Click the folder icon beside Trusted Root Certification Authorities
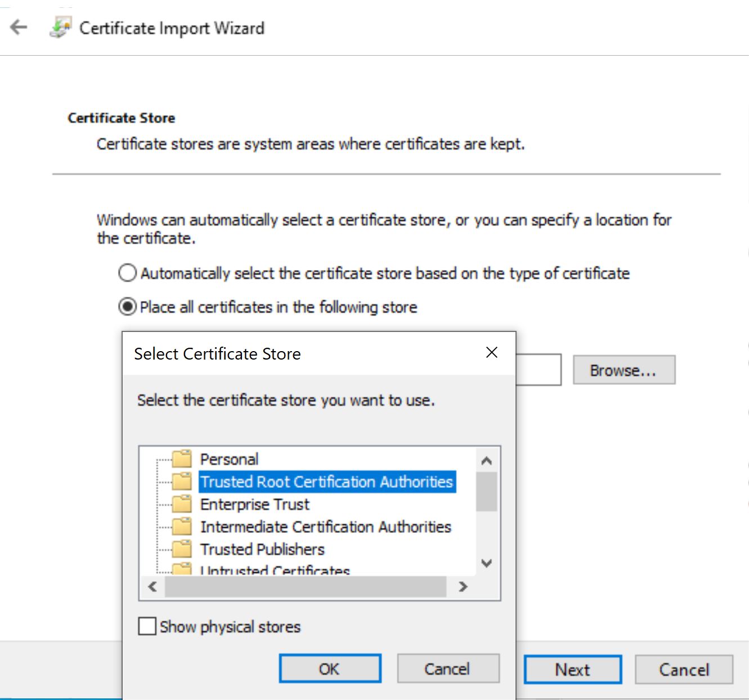749x700 pixels. point(181,482)
